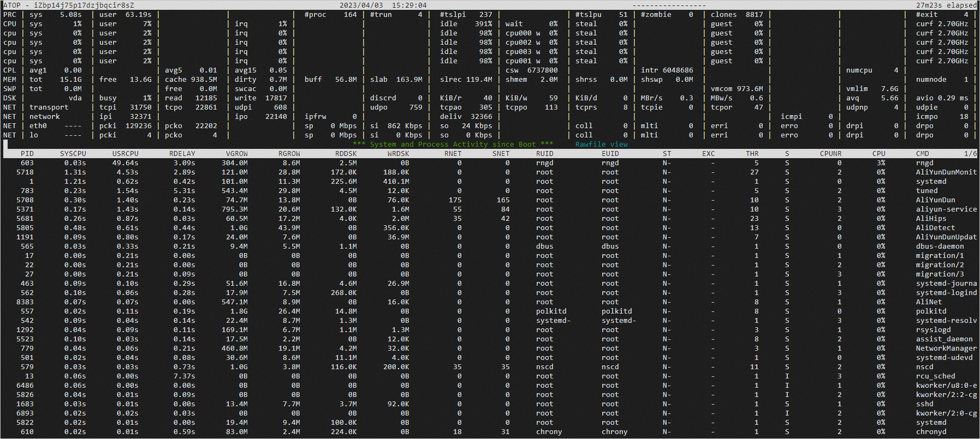Click the hostname iZbp14j75p17dzjbqcir8sZ
Image resolution: width=980 pixels, height=439 pixels.
coord(84,5)
